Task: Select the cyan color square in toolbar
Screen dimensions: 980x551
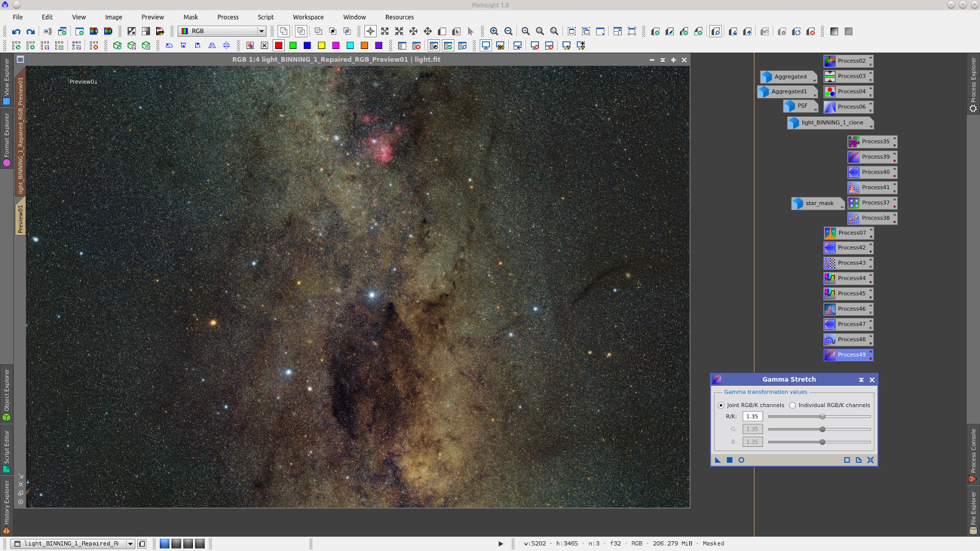Action: click(350, 45)
